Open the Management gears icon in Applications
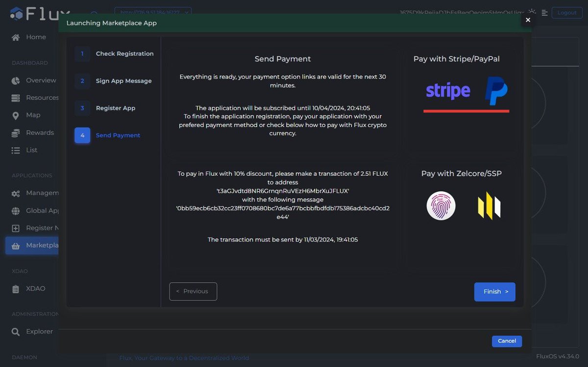The height and width of the screenshot is (367, 588). (16, 193)
